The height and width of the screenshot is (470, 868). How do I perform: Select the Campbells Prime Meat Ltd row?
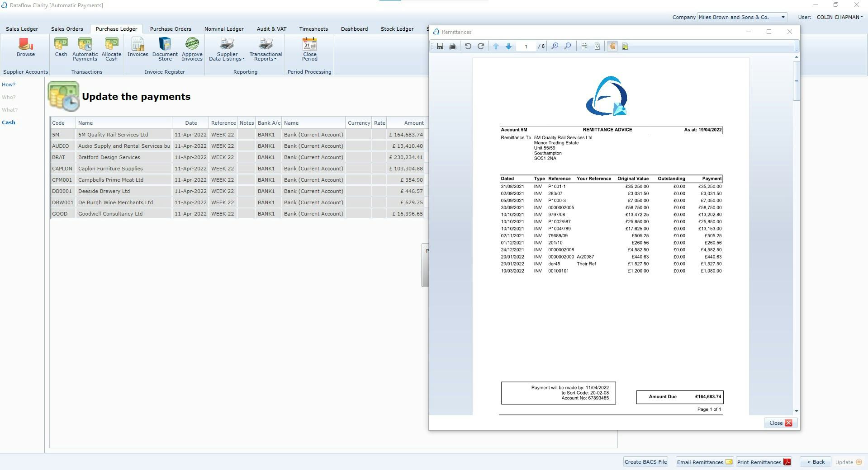[x=238, y=180]
